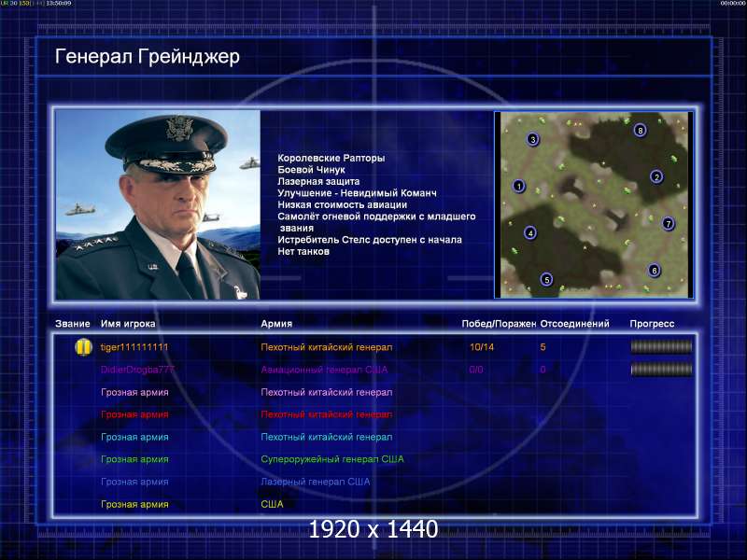
Task: Click the Авиационный генерал США army entry
Action: point(324,370)
